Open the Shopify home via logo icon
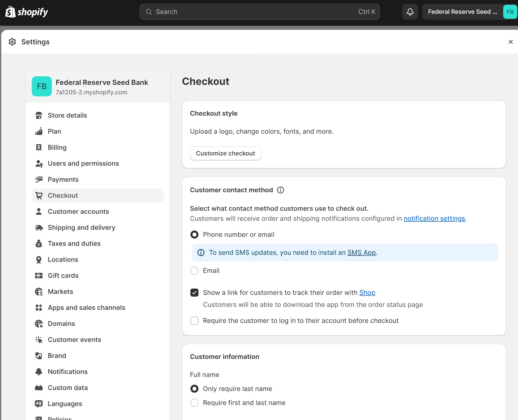The image size is (518, 420). point(10,12)
